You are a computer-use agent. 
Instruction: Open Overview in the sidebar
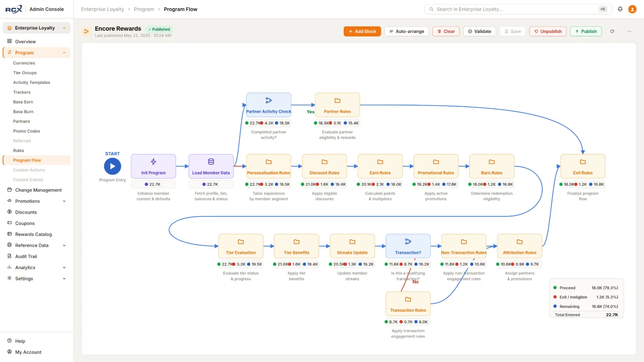36,41
